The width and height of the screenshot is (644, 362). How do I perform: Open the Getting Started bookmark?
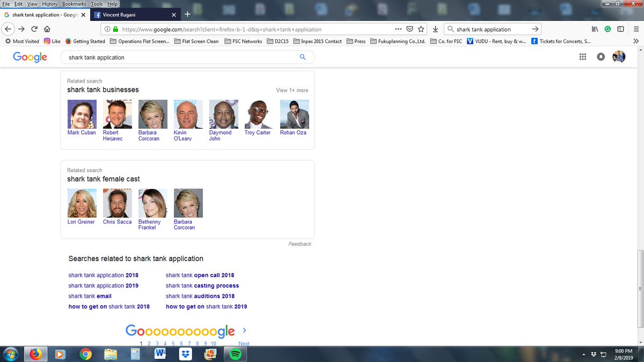[x=85, y=41]
